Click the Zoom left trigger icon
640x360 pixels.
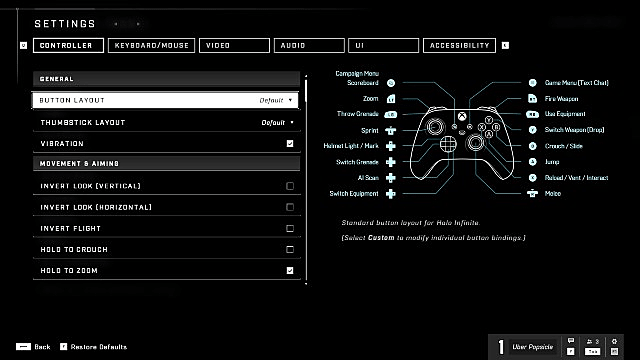coord(391,99)
